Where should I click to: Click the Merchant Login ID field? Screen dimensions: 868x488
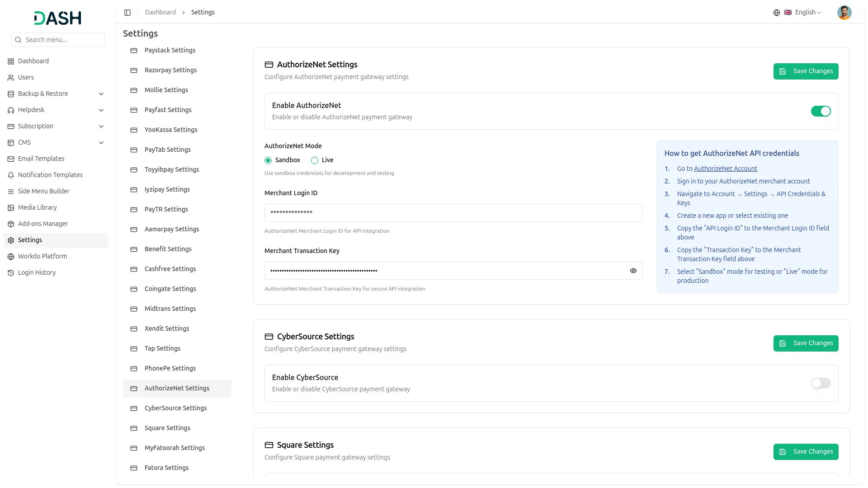coord(453,213)
